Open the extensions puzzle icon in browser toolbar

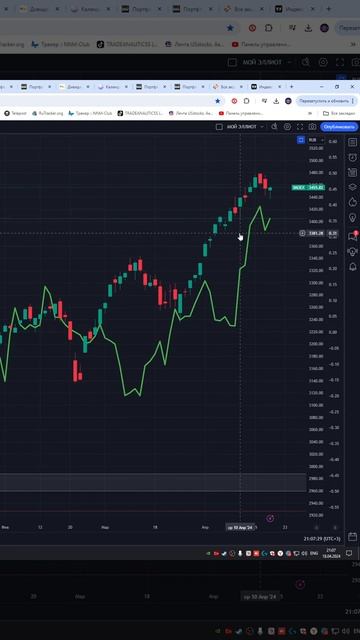(x=247, y=101)
